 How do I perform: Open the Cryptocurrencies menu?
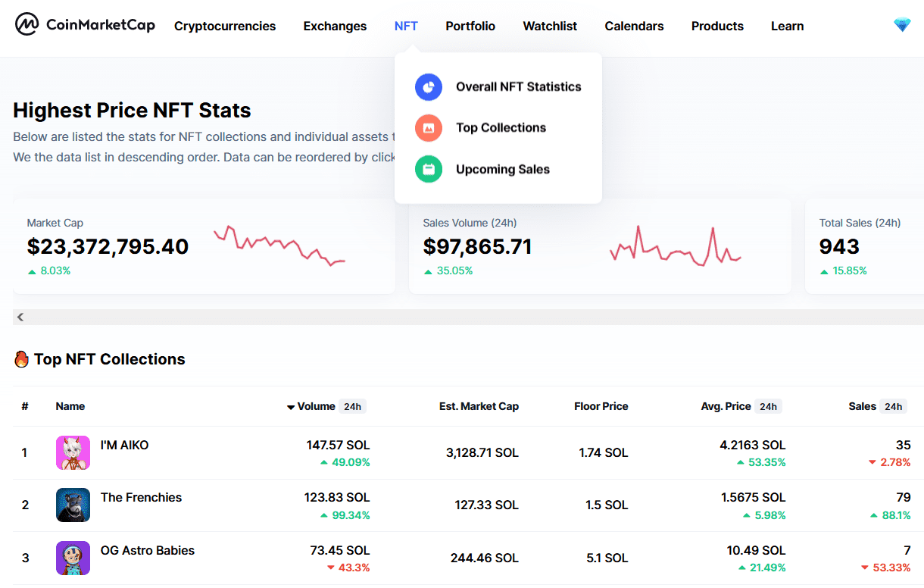[225, 26]
